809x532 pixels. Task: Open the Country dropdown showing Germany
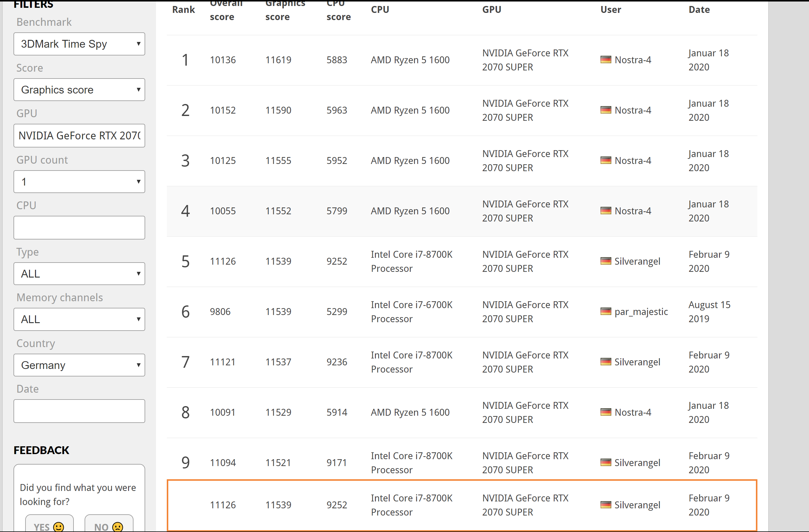click(79, 365)
